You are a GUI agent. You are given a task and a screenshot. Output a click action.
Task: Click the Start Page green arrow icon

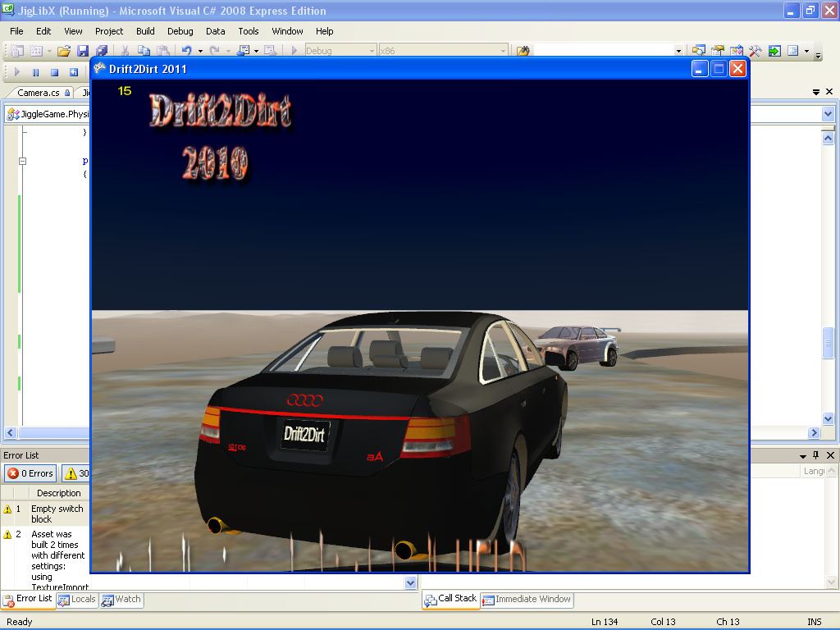[774, 51]
